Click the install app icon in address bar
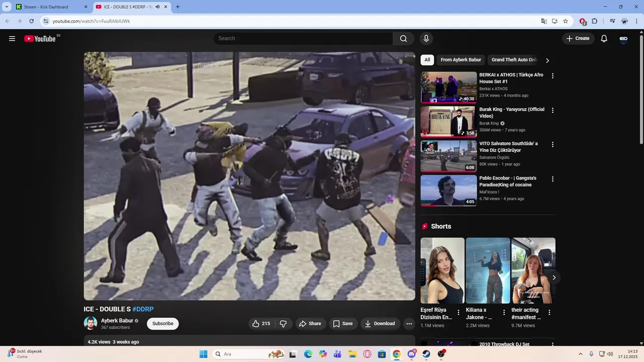 (x=555, y=21)
